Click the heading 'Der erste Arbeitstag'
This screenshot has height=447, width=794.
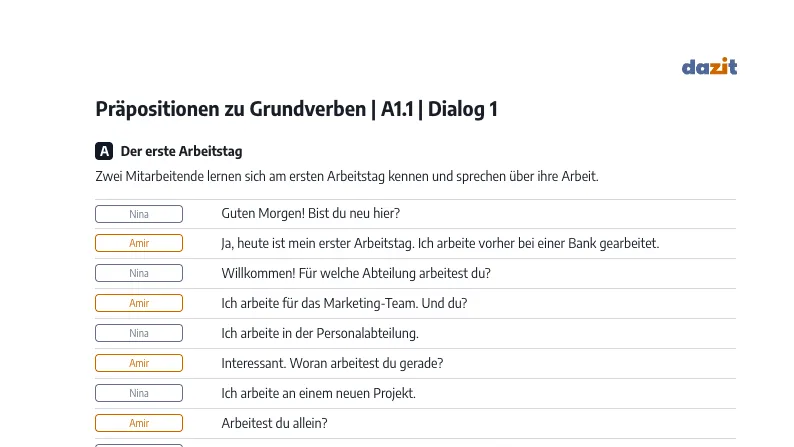pyautogui.click(x=181, y=151)
